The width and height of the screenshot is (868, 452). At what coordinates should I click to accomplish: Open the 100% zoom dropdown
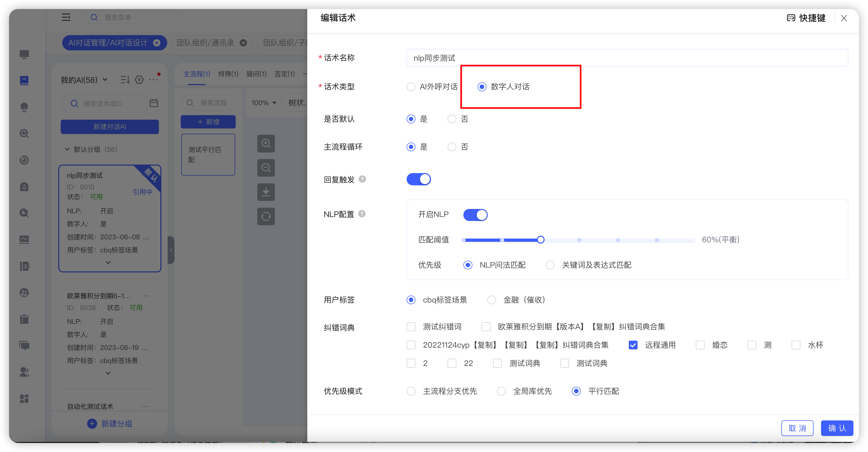[x=264, y=103]
